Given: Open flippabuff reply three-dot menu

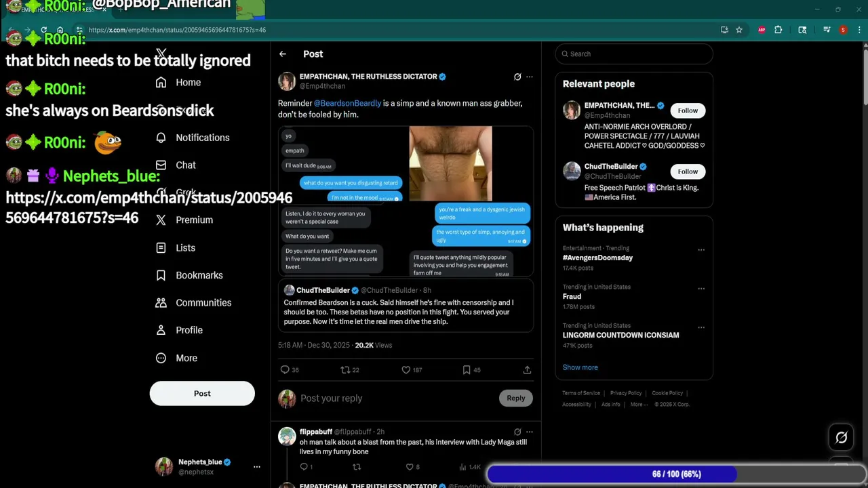Looking at the screenshot, I should coord(530,432).
